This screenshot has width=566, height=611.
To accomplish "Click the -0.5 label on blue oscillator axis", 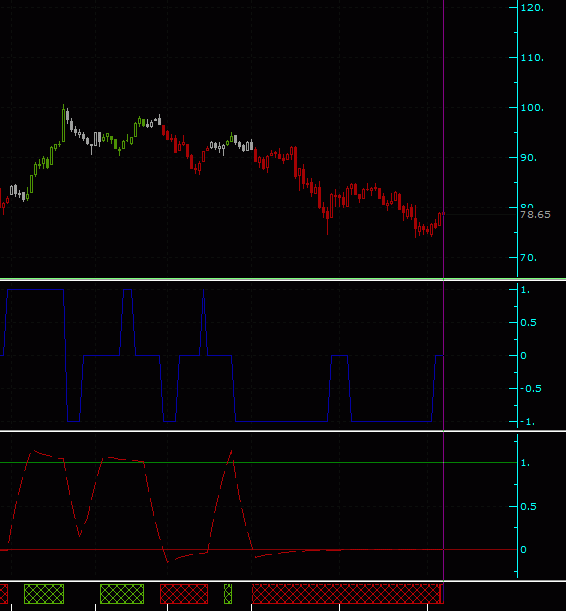I will [x=531, y=388].
